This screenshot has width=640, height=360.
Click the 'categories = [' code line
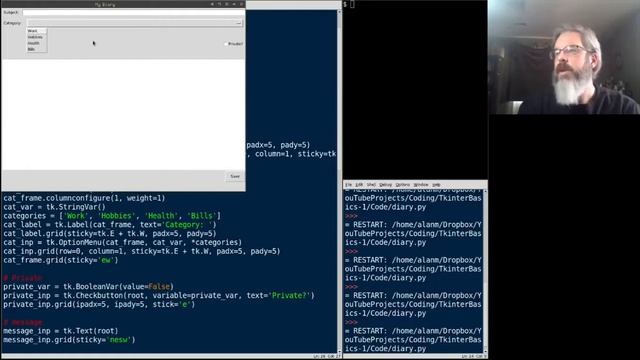[112, 216]
